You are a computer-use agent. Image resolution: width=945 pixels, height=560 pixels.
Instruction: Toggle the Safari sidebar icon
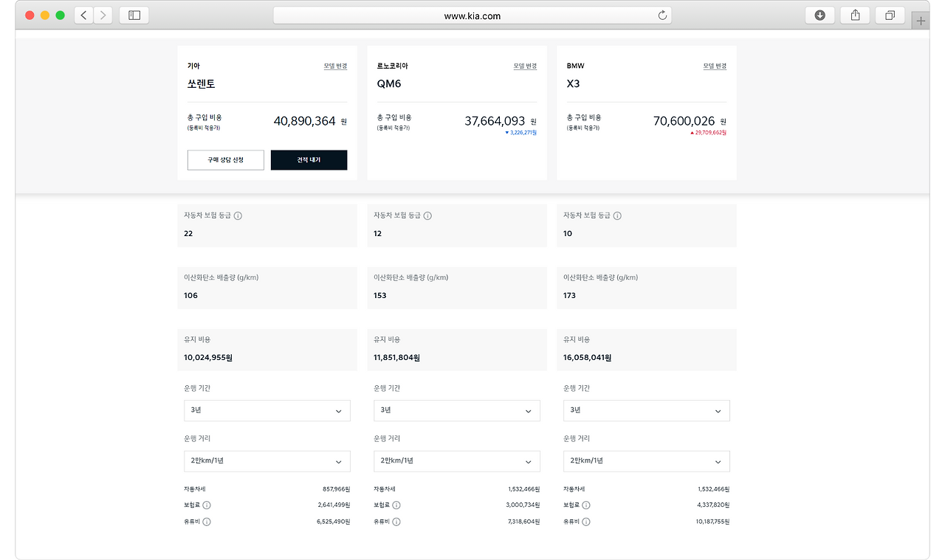point(134,15)
